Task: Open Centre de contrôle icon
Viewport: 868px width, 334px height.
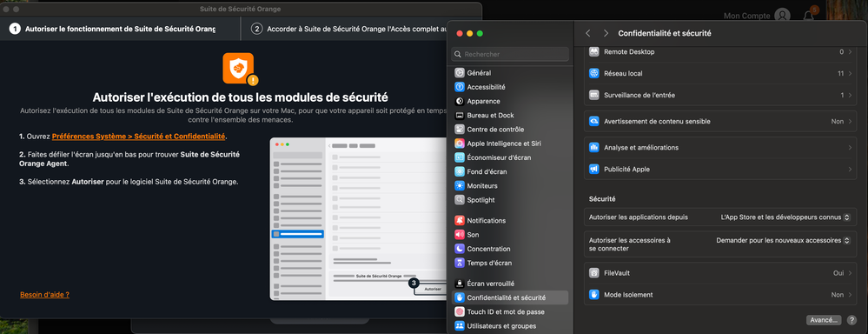Action: click(x=459, y=130)
